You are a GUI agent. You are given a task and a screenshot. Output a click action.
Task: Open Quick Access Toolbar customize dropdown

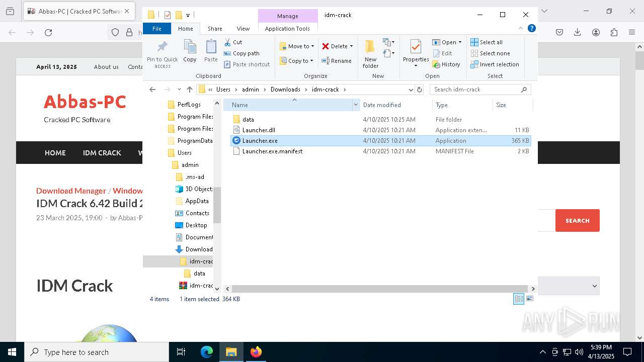coord(188,15)
